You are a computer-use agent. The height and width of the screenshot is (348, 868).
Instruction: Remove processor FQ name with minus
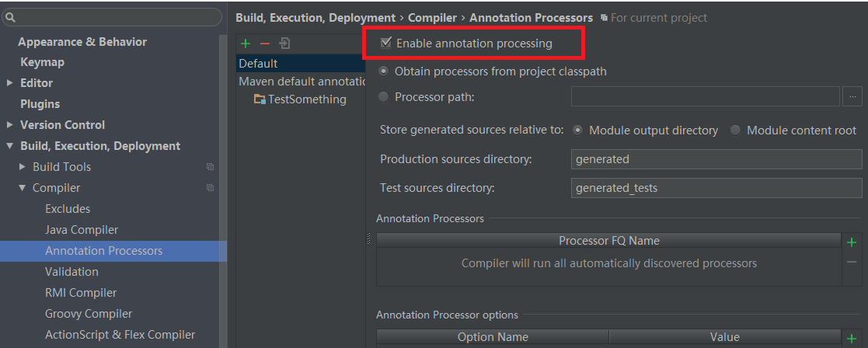[x=852, y=263]
